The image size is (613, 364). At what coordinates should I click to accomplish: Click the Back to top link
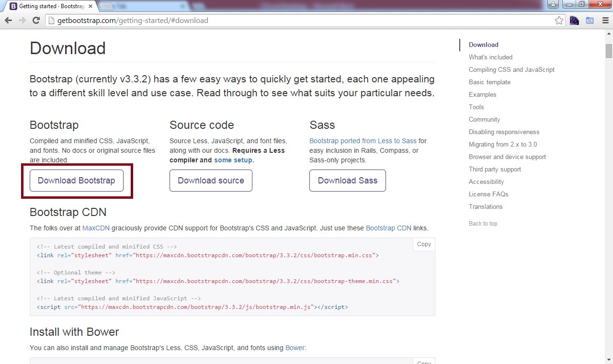(483, 224)
